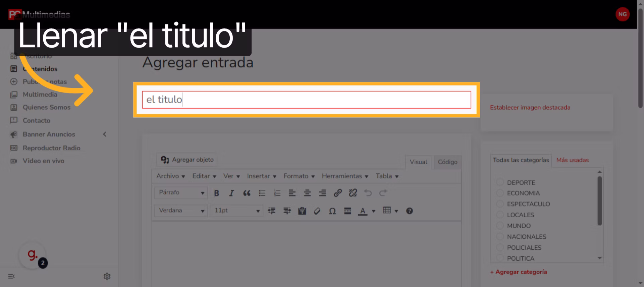Viewport: 644px width, 287px height.
Task: Select the DEPORTE category checkbox
Action: (x=500, y=182)
